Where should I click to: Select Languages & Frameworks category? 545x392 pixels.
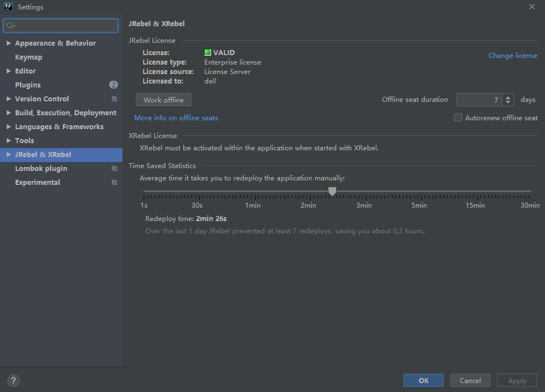pyautogui.click(x=59, y=127)
